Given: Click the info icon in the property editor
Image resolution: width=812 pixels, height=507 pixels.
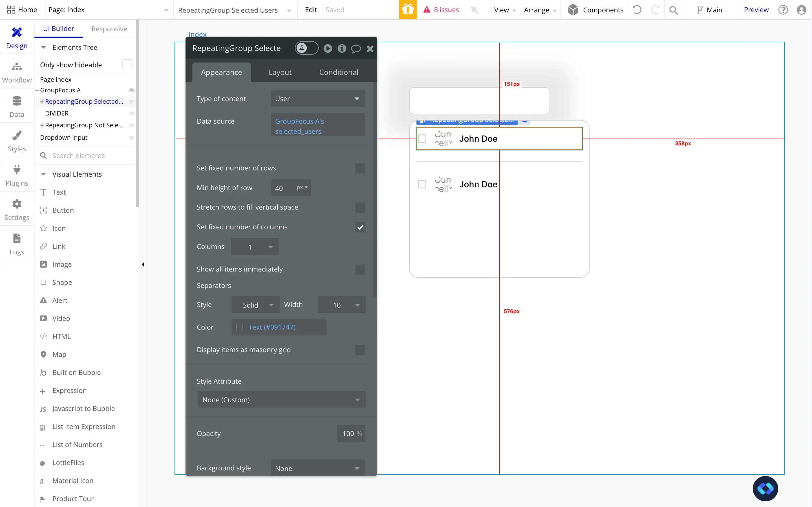Looking at the screenshot, I should pos(342,49).
